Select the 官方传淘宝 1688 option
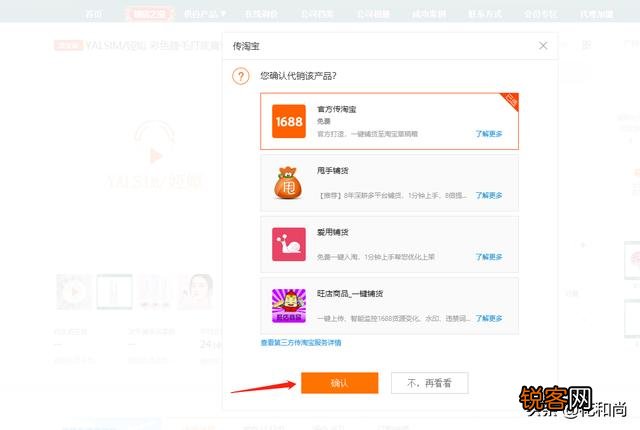The image size is (640, 430). pos(389,121)
